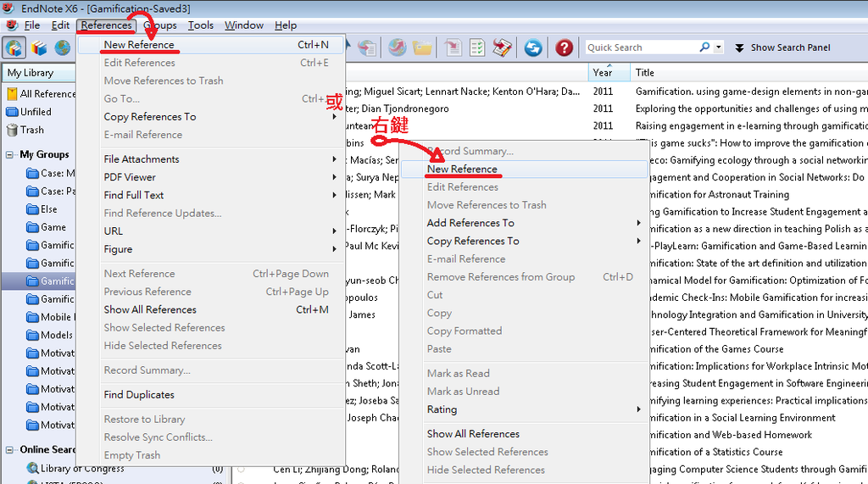The height and width of the screenshot is (484, 868).
Task: Click the Open Link globe toolbar icon
Action: pos(397,48)
